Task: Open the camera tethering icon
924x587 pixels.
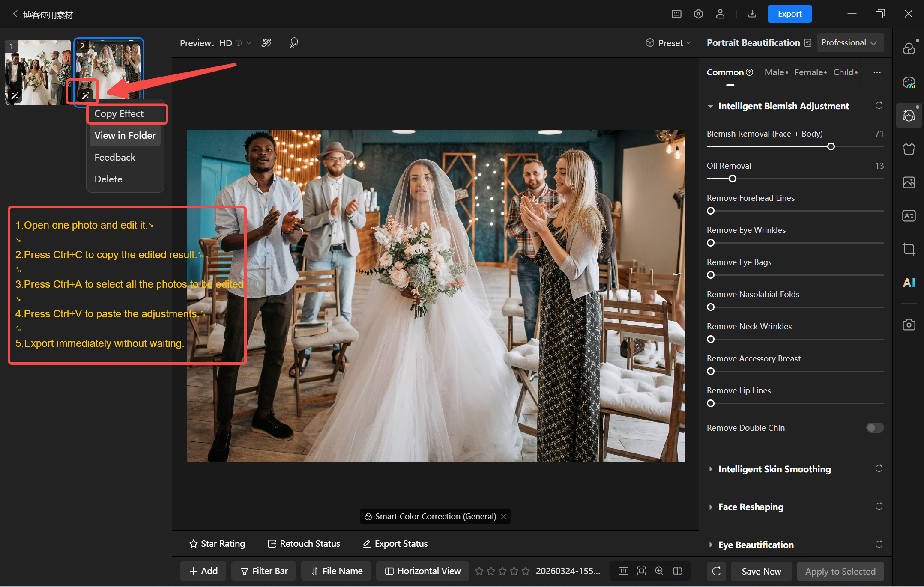Action: pyautogui.click(x=909, y=325)
